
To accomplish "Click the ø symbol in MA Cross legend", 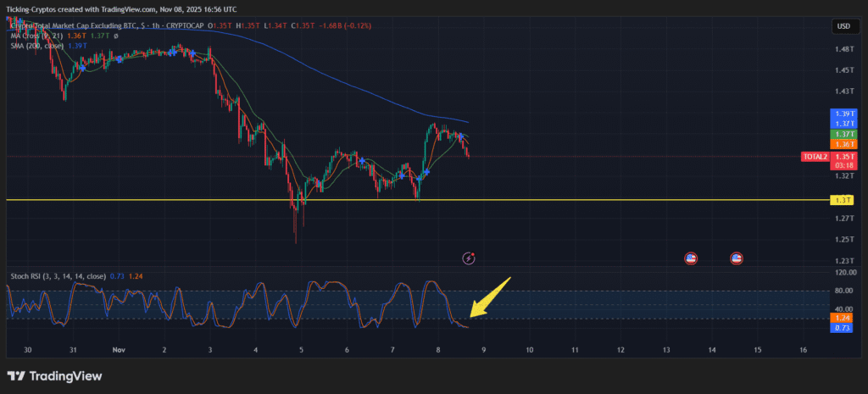I will click(x=115, y=36).
